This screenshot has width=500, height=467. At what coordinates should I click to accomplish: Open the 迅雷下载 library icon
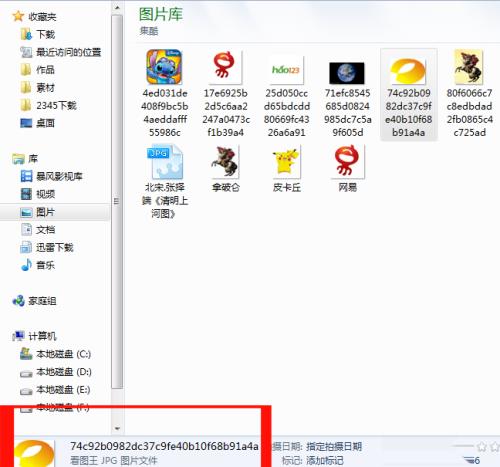click(26, 247)
